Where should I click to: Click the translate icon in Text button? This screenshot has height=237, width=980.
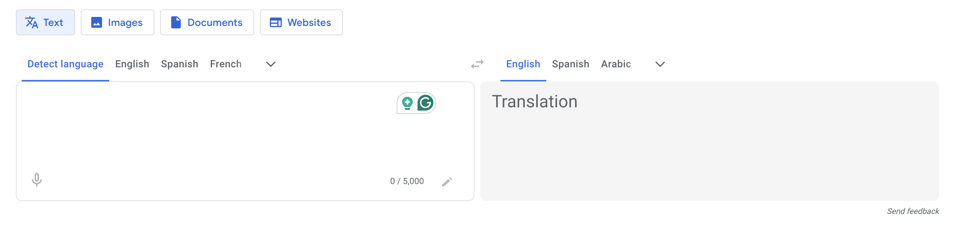pyautogui.click(x=32, y=22)
